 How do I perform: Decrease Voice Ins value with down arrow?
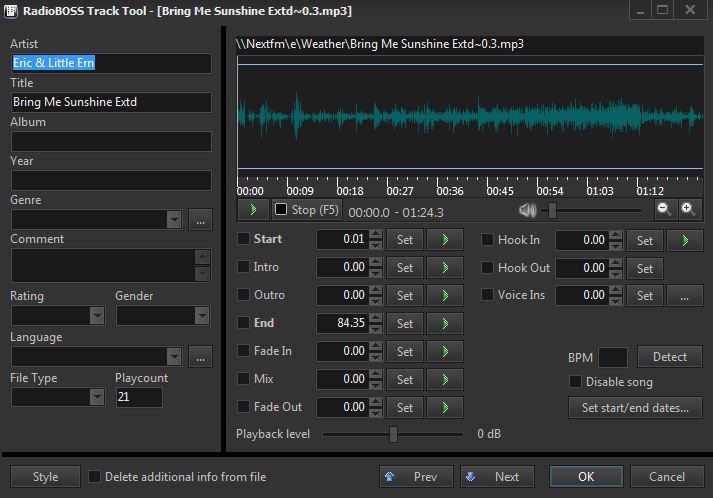click(x=616, y=301)
